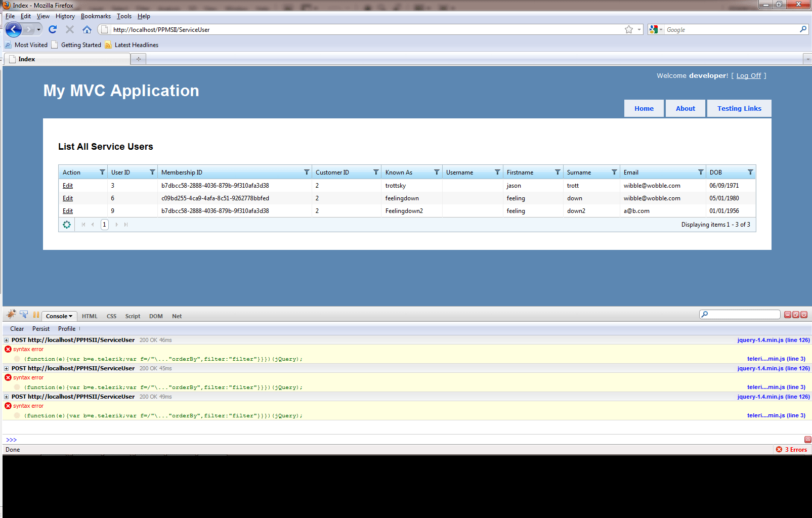812x518 pixels.
Task: Click the Firefox back arrow button
Action: [x=14, y=29]
